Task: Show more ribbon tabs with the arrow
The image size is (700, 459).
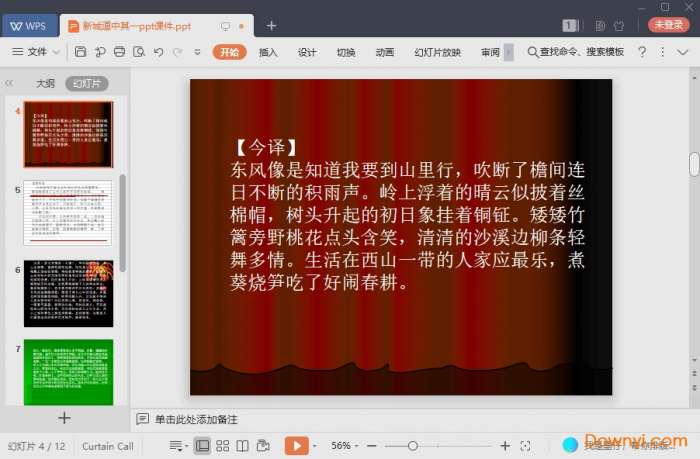Action: click(x=508, y=52)
